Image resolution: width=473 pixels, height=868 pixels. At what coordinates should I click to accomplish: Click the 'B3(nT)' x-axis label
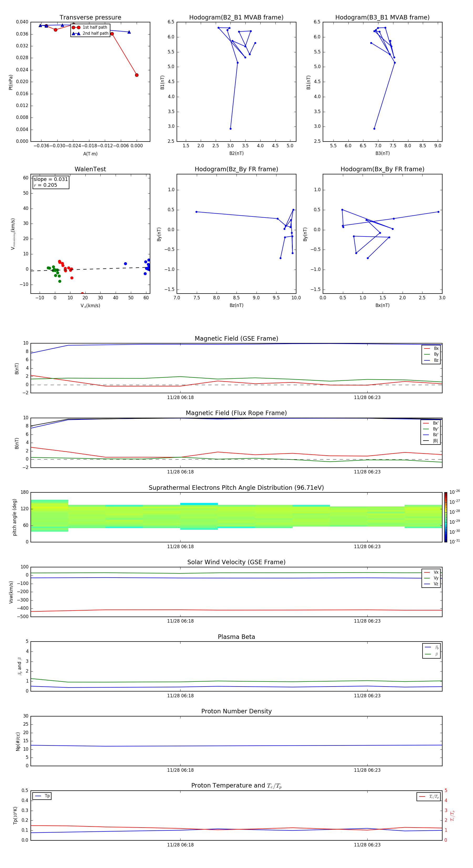382,153
